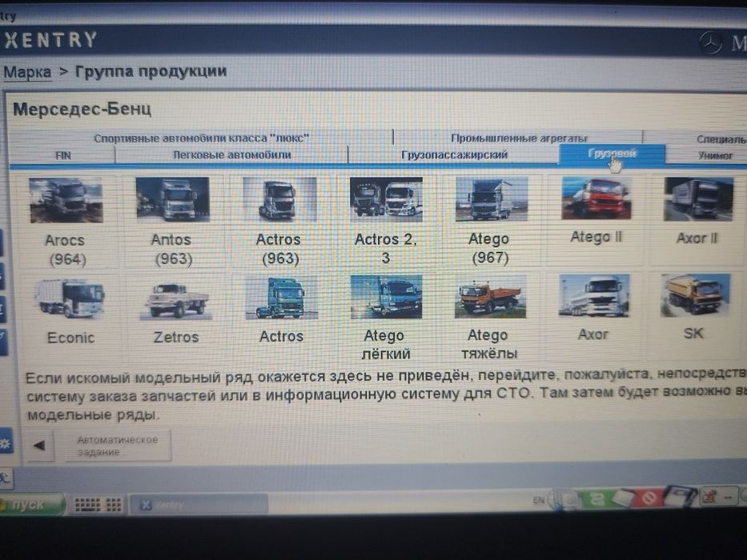747x560 pixels.
Task: Open the older Actros with teal cab
Action: (281, 298)
